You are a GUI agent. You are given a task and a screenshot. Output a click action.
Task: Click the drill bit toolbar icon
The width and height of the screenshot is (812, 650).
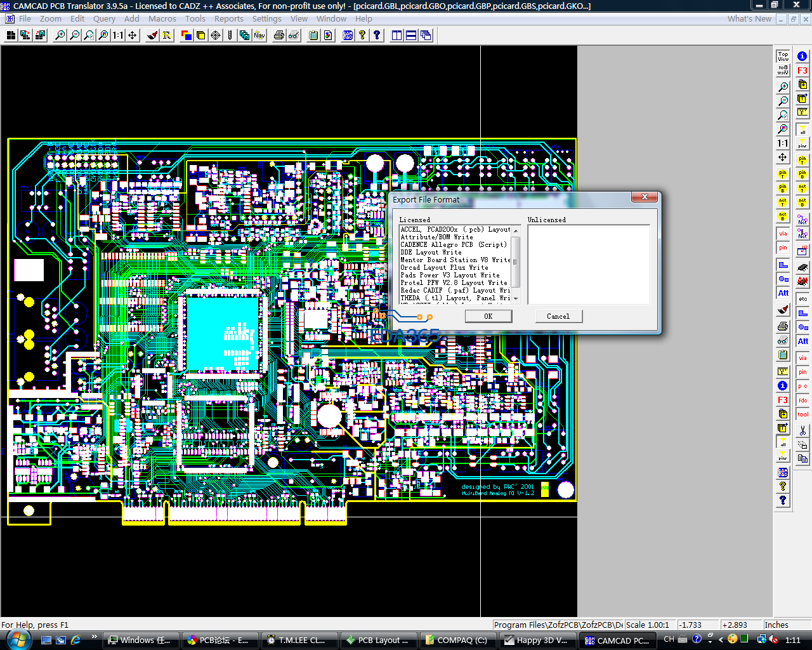[x=230, y=36]
